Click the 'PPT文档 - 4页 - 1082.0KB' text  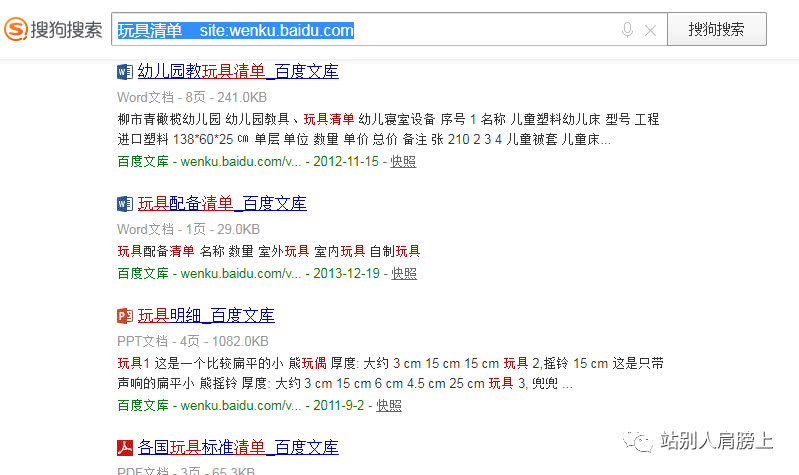(x=193, y=341)
